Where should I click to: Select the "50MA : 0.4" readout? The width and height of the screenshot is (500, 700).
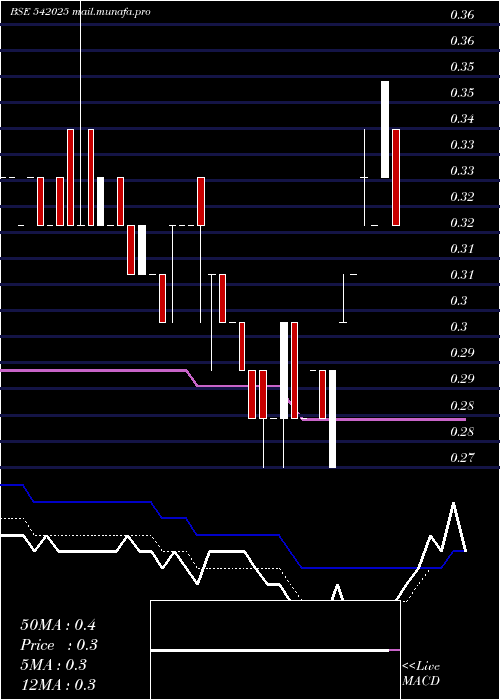click(x=58, y=625)
